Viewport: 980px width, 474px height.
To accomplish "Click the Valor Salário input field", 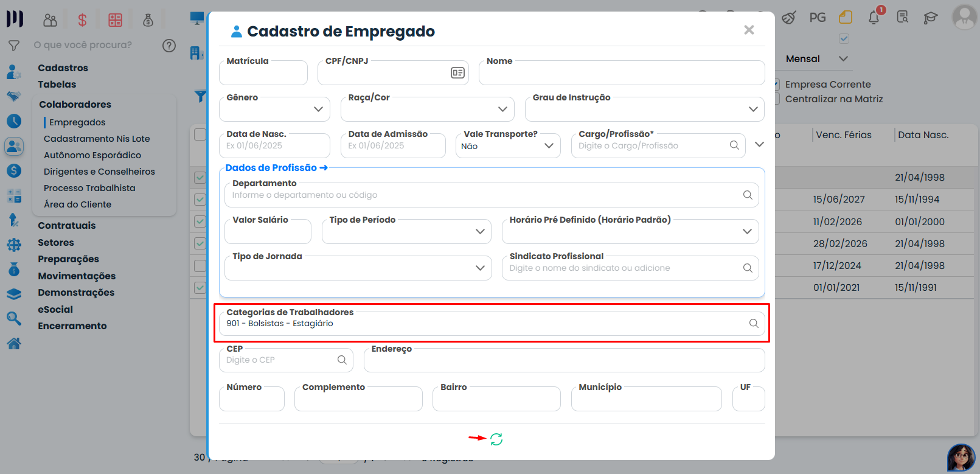I will pyautogui.click(x=268, y=231).
